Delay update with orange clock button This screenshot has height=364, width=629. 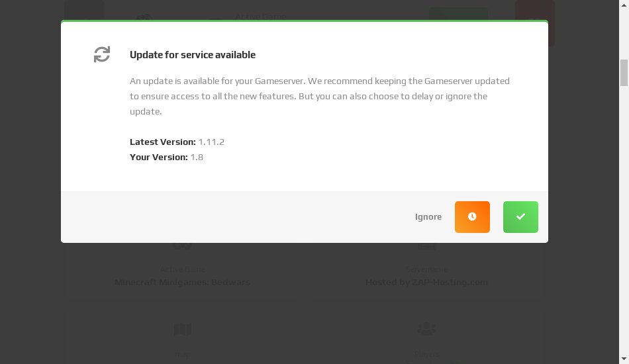(x=472, y=217)
